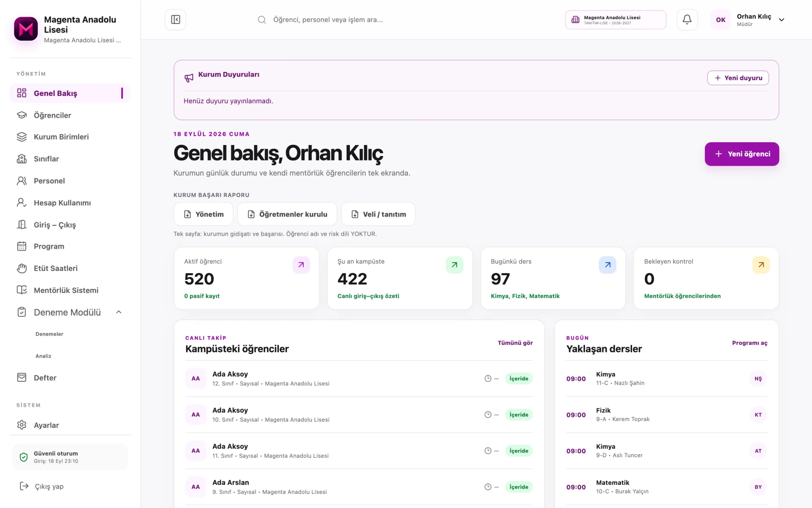Click the Yeni öğrenci button
Image resolution: width=812 pixels, height=508 pixels.
742,154
